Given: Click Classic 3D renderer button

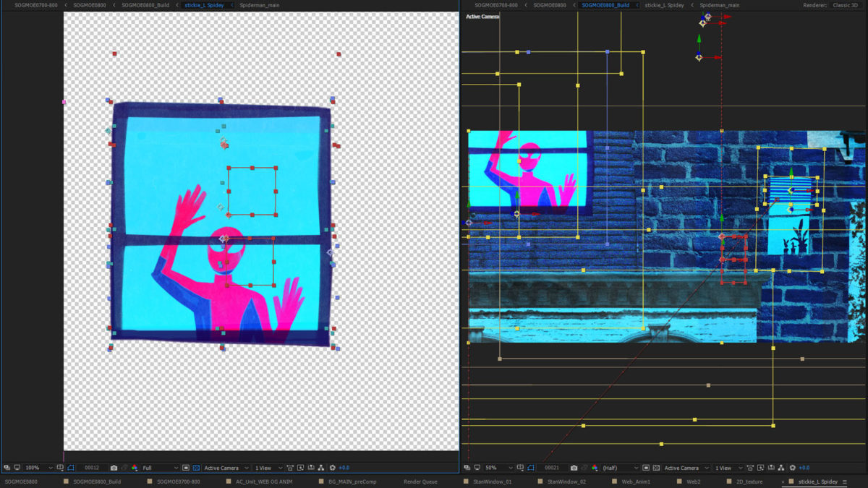Looking at the screenshot, I should [846, 5].
